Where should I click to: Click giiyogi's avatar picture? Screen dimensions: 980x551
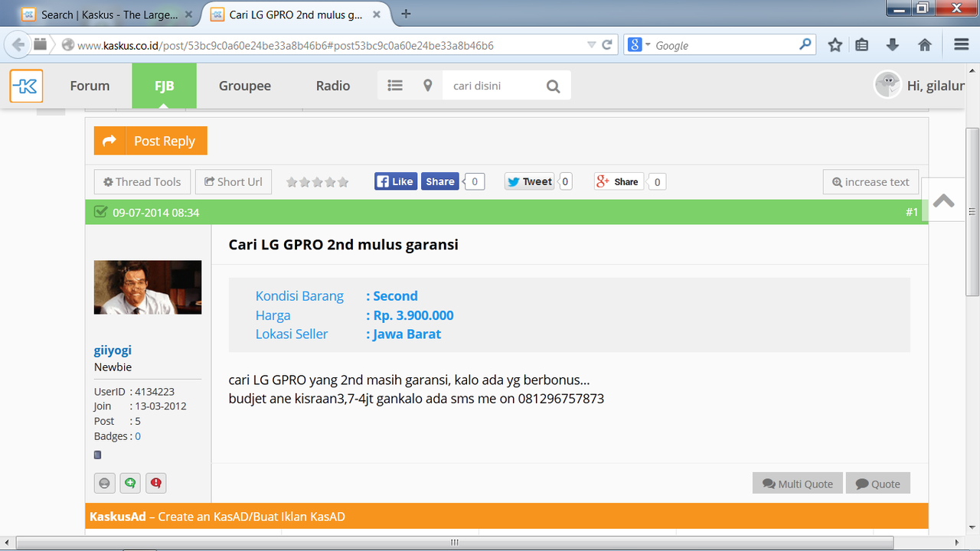click(x=148, y=287)
